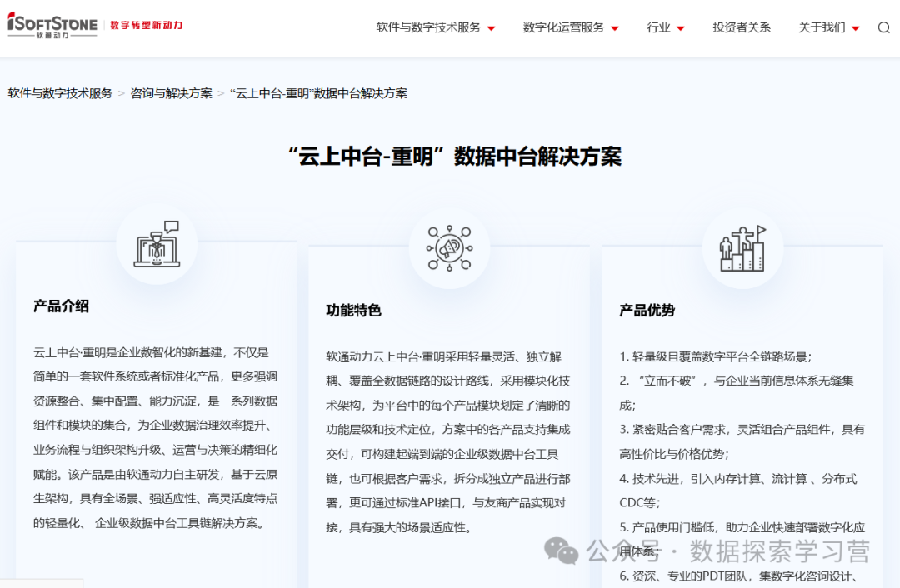Select the 功能特色 card heading
The height and width of the screenshot is (588, 900).
pyautogui.click(x=353, y=310)
